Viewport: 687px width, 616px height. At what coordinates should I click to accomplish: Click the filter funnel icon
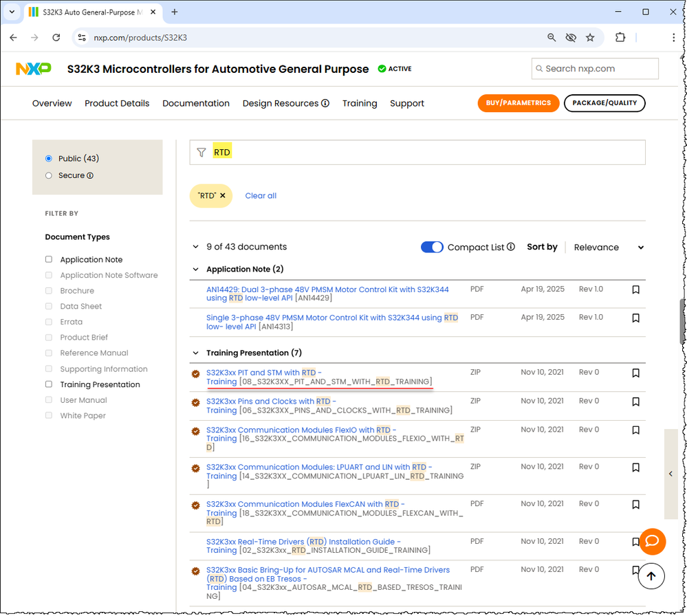point(201,153)
